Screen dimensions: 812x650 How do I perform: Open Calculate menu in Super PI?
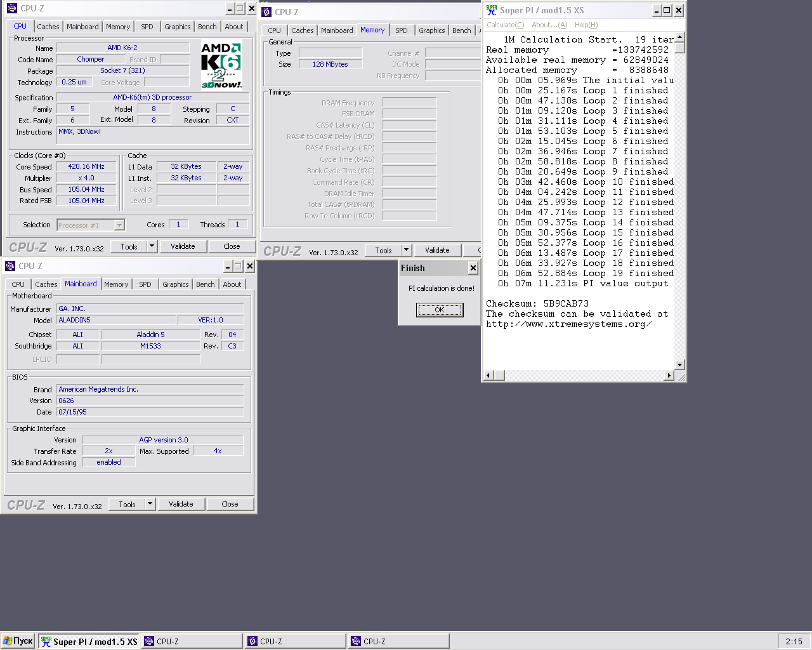click(x=505, y=25)
